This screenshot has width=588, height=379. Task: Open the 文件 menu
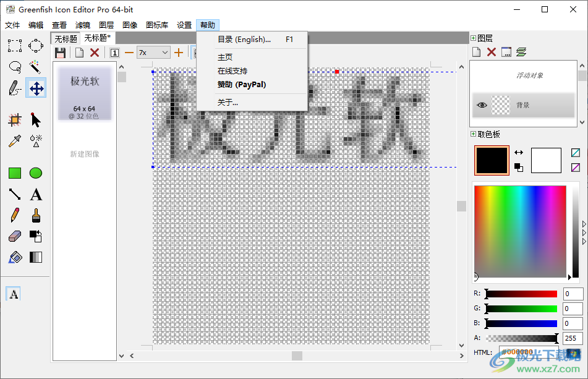(x=12, y=25)
